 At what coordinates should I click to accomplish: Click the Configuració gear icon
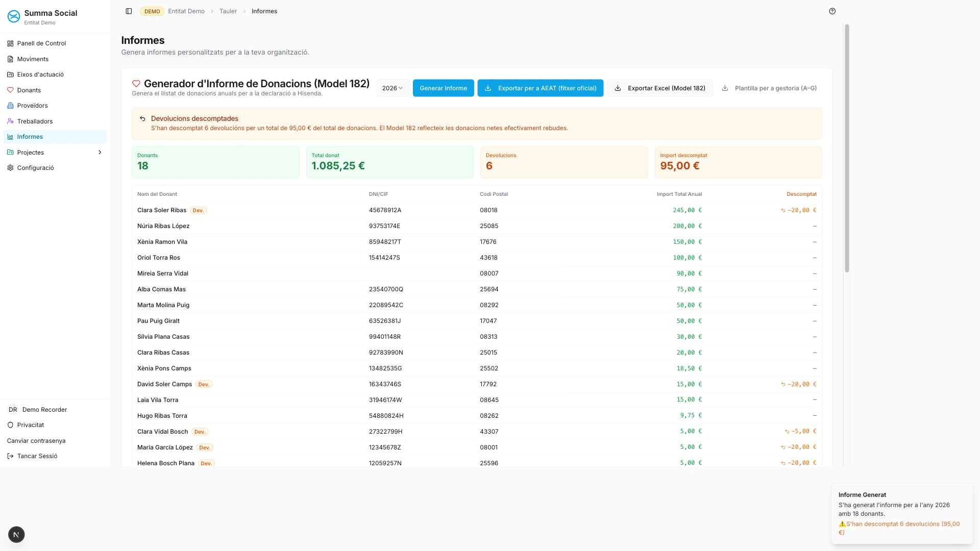10,168
